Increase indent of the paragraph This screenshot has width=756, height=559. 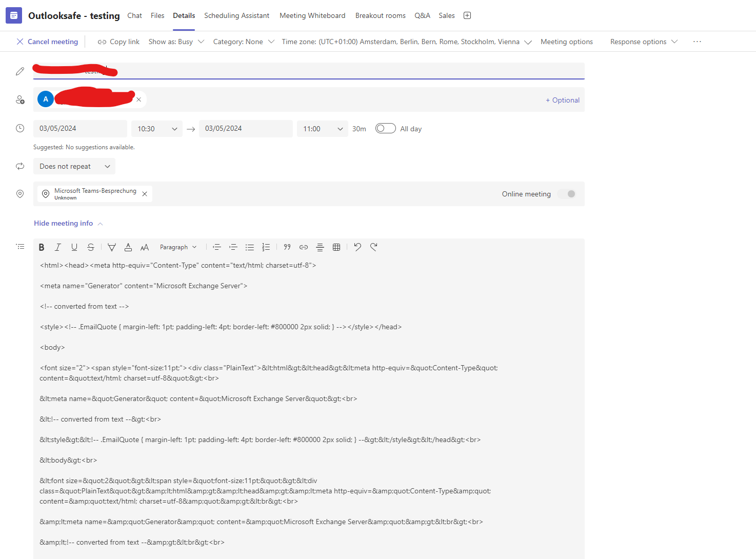pos(233,247)
